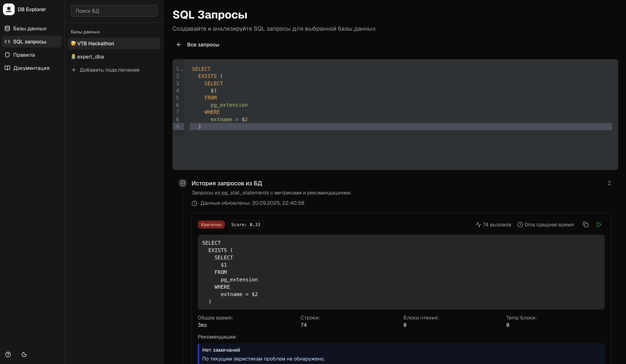Image resolution: width=626 pixels, height=364 pixels.
Task: Fold code at line 1 chevron
Action: (x=182, y=70)
